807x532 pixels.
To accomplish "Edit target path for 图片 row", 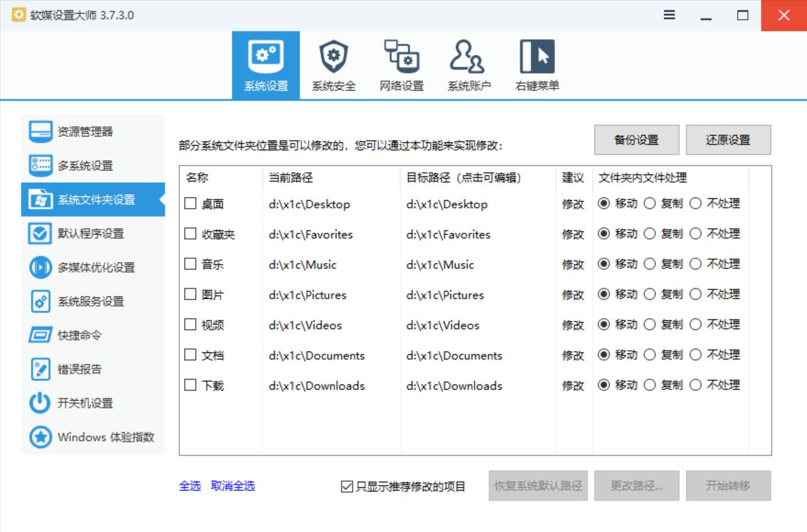I will click(x=445, y=295).
